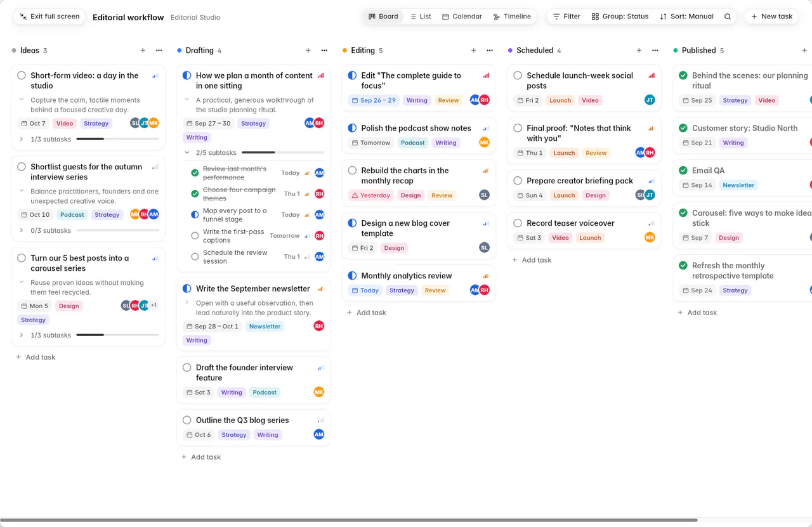Click the plus icon in Scheduled column header

[639, 51]
